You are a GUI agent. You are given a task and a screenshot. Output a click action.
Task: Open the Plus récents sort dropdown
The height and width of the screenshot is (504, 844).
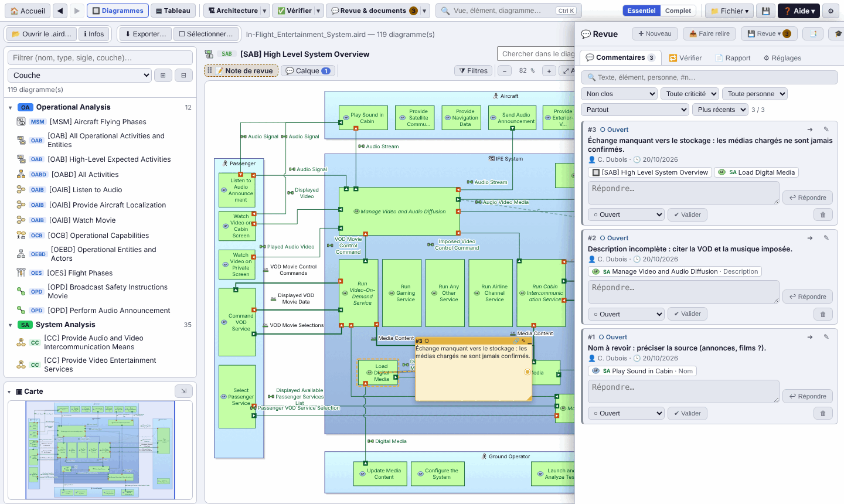click(x=720, y=110)
